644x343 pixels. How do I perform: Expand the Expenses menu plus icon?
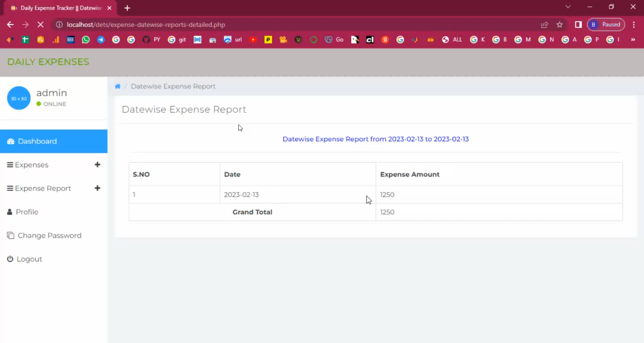coord(97,165)
